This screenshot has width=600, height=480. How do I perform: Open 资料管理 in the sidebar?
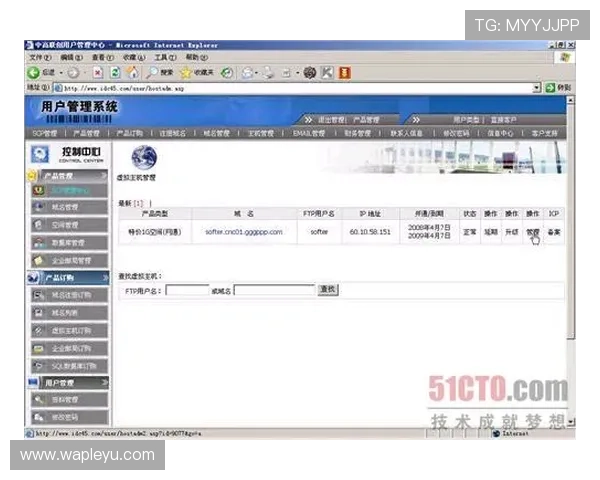tap(70, 400)
